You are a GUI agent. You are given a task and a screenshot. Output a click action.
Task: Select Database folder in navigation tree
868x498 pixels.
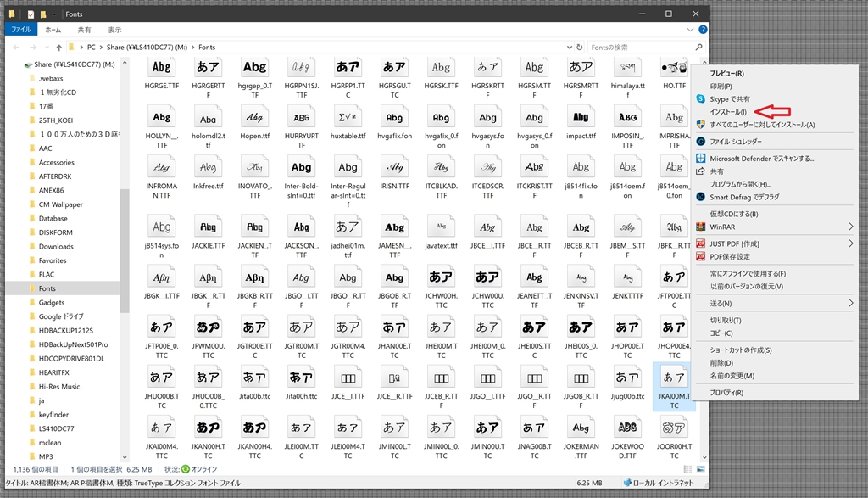coord(53,218)
